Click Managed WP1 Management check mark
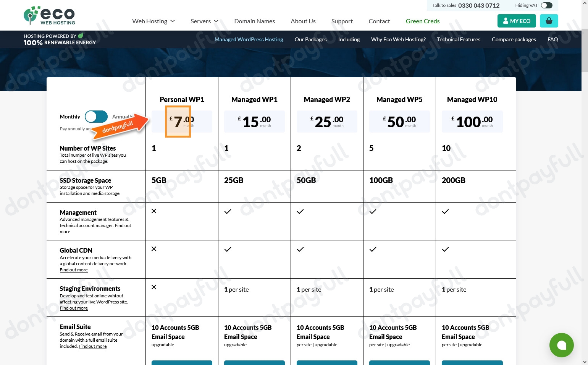This screenshot has width=588, height=365. point(228,211)
